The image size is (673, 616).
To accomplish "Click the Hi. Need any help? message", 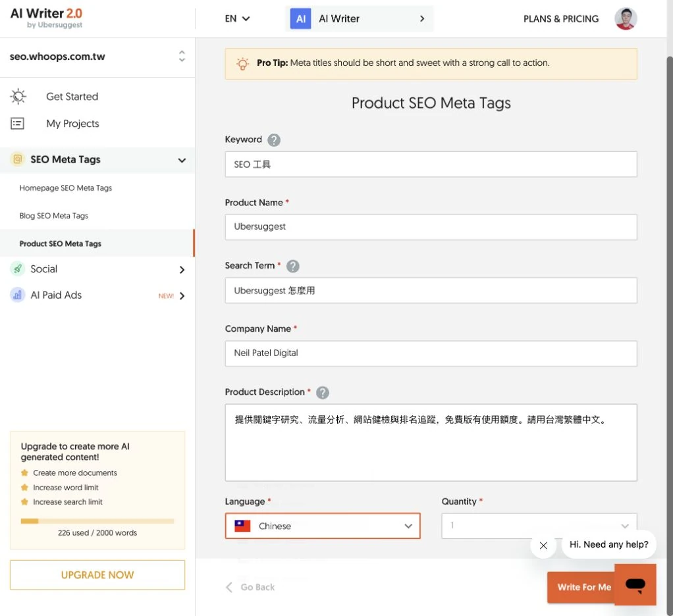I will [608, 544].
